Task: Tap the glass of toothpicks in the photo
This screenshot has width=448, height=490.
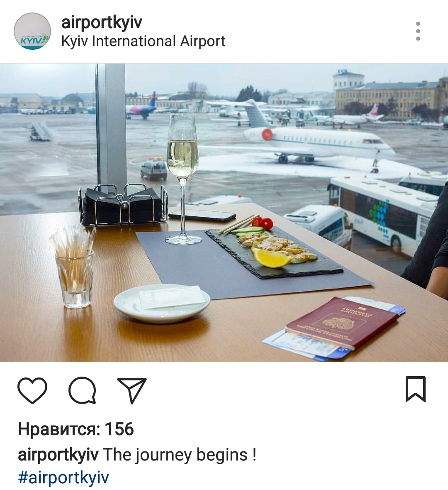Action: pos(74,267)
